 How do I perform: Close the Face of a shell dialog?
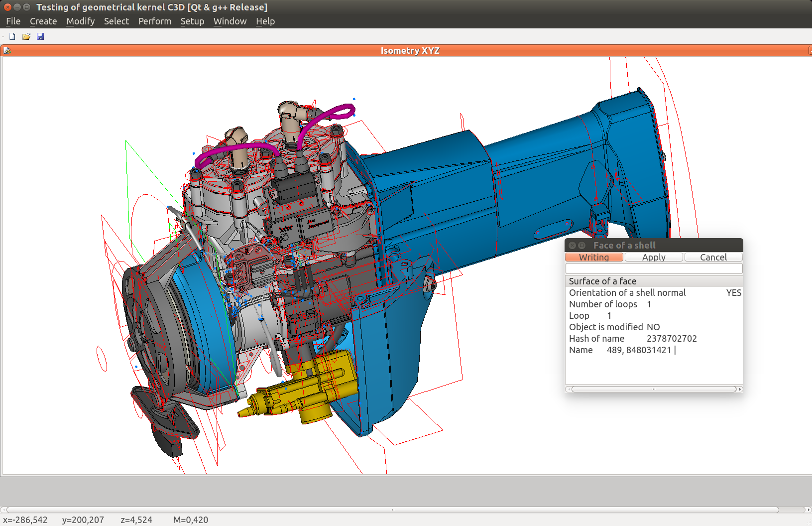coord(572,245)
